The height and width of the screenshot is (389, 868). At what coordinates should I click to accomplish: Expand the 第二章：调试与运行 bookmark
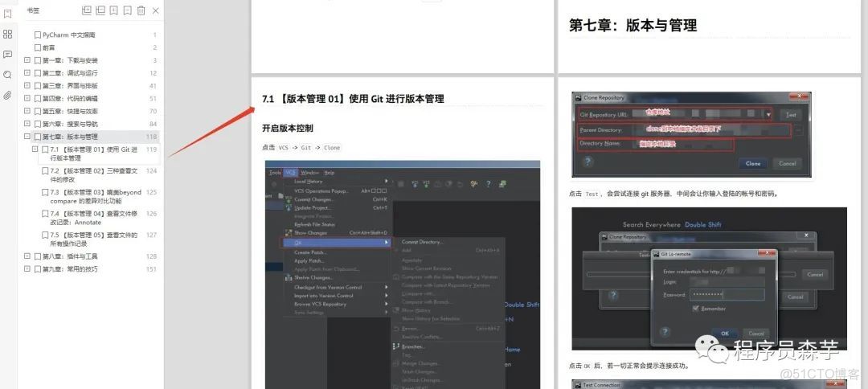coord(27,72)
